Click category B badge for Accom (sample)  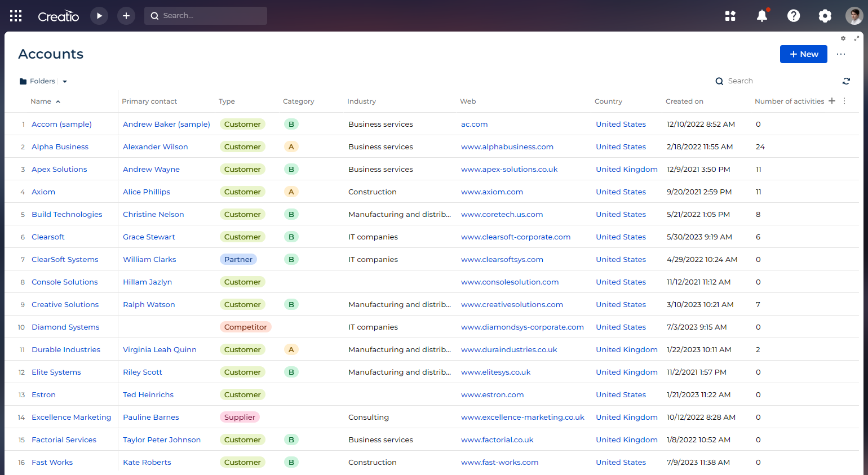pos(291,124)
